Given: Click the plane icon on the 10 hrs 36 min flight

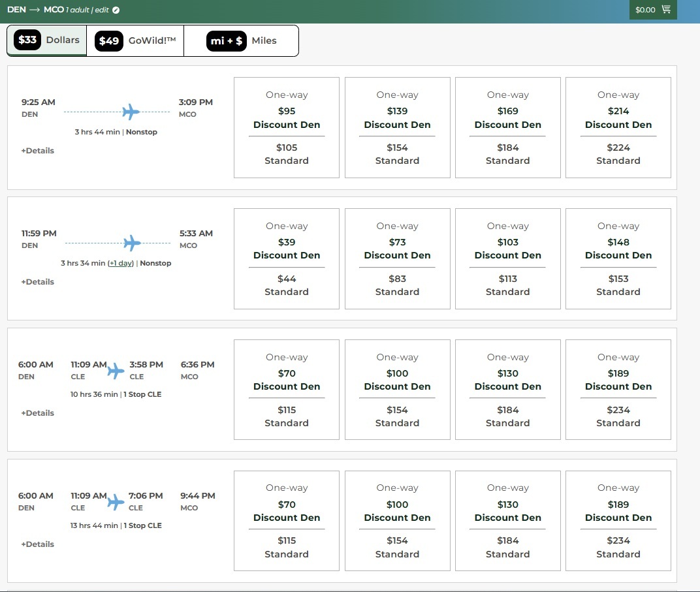Looking at the screenshot, I should coord(116,371).
